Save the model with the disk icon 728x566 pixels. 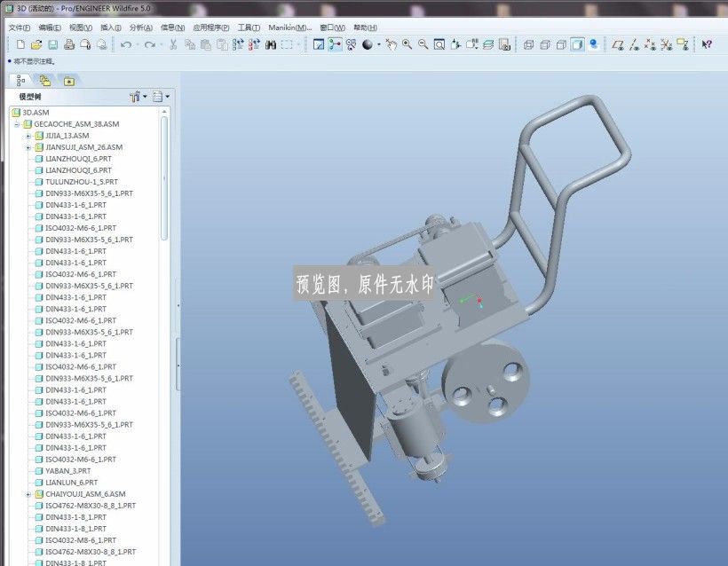tap(53, 44)
